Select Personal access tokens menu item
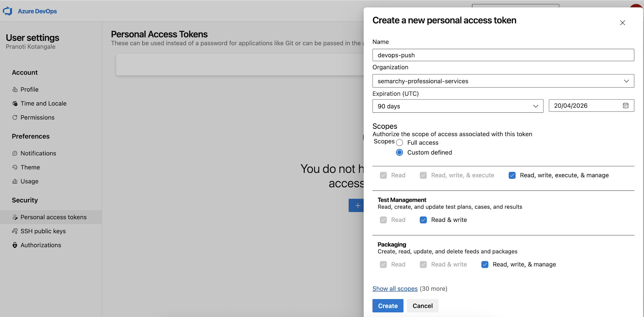This screenshot has height=317, width=644. tap(51, 217)
